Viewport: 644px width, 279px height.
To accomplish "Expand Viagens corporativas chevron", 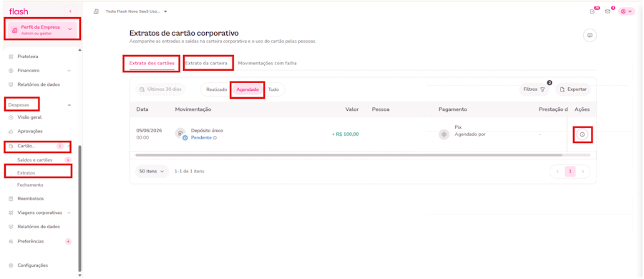I will pyautogui.click(x=69, y=213).
